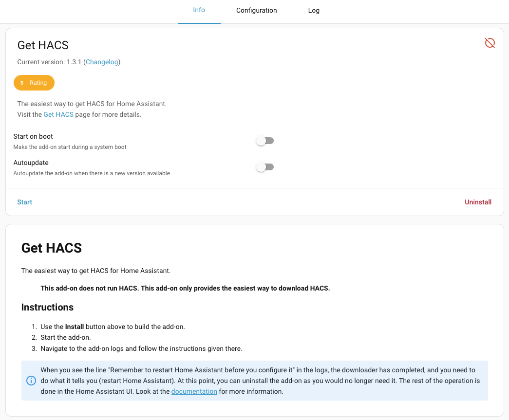Click the 'Instructions' heading
The image size is (509, 420).
tap(47, 307)
